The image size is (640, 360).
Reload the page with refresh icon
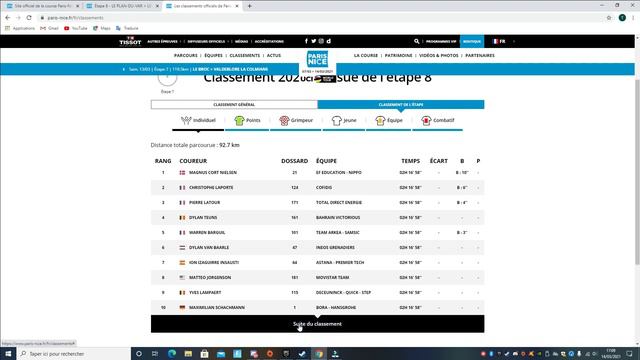29,18
